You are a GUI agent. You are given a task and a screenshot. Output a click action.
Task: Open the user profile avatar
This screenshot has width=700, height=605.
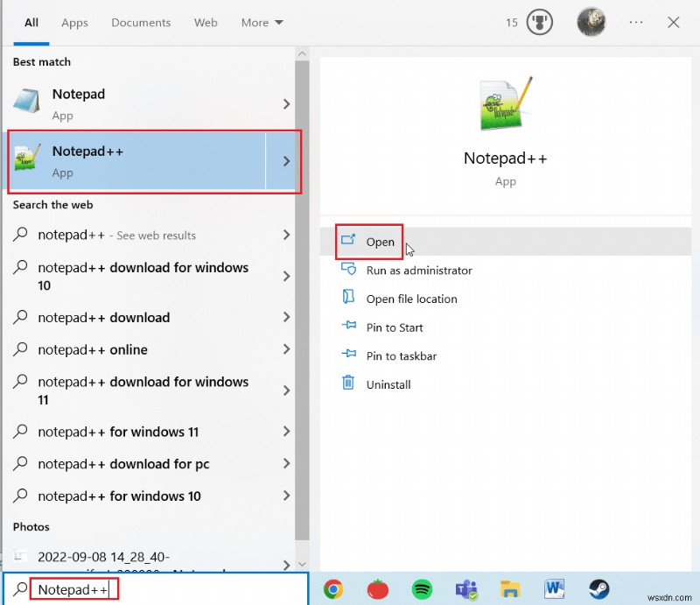click(x=591, y=22)
